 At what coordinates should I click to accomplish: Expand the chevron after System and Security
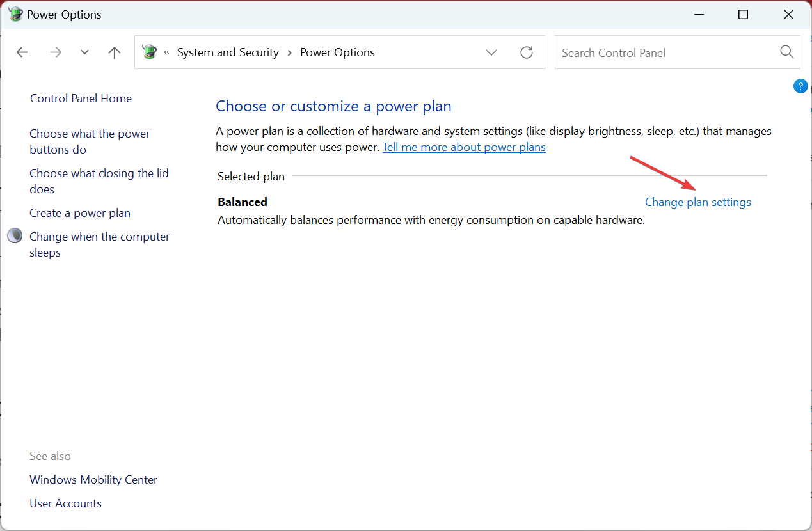pyautogui.click(x=290, y=52)
